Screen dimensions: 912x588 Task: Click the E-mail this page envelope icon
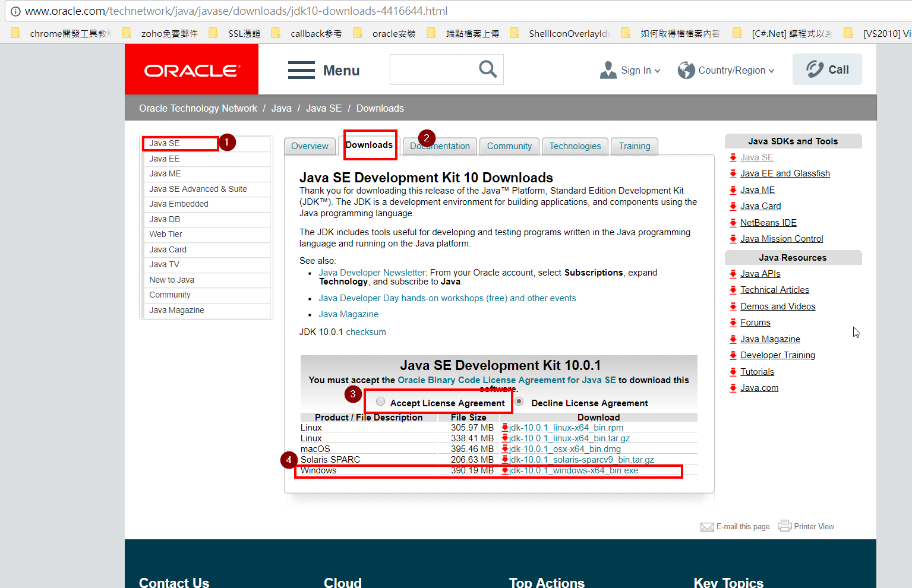coord(707,527)
